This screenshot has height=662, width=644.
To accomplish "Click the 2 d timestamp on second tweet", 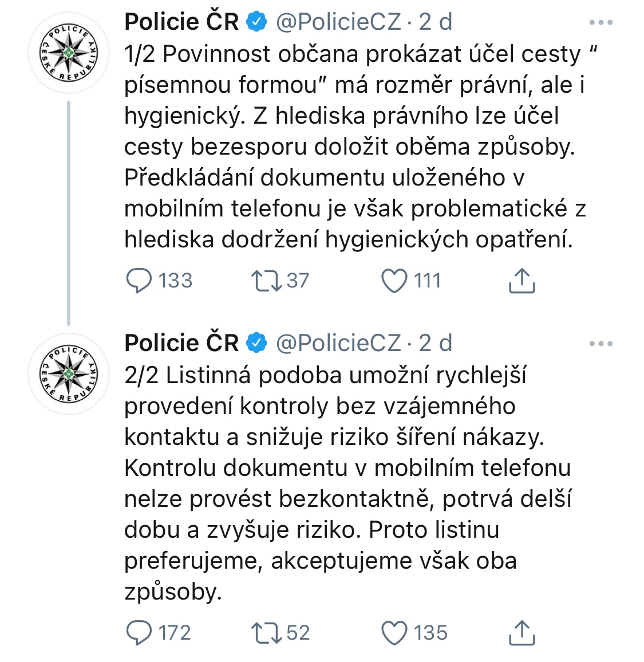I will click(x=435, y=343).
